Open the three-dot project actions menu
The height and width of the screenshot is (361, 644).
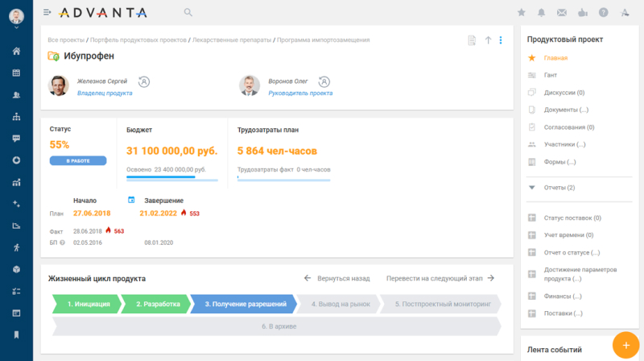click(501, 40)
